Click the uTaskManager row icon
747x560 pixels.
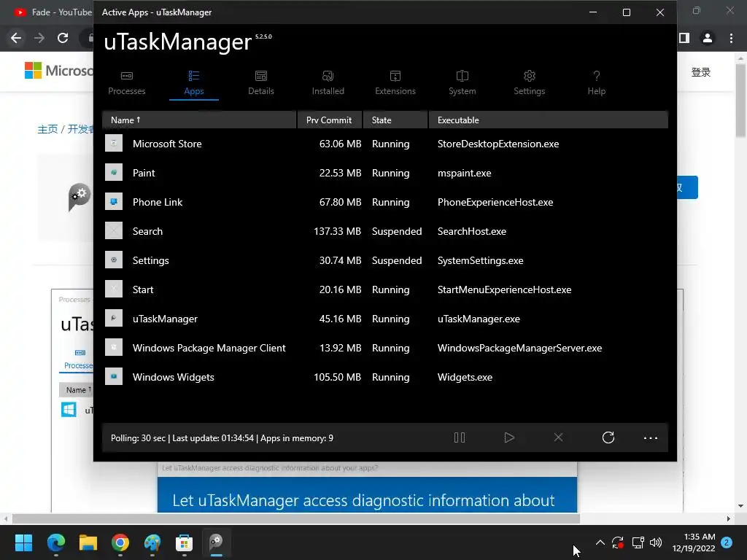point(114,318)
